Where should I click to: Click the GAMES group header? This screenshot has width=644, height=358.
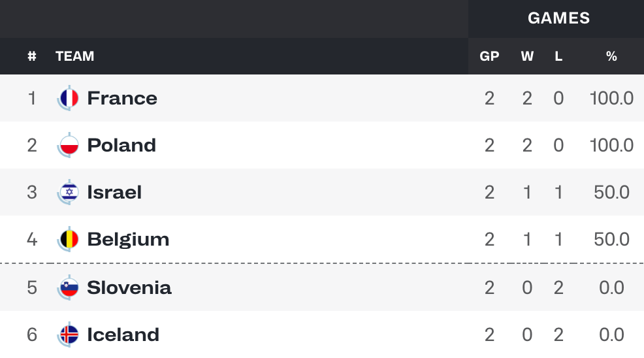[x=558, y=18]
